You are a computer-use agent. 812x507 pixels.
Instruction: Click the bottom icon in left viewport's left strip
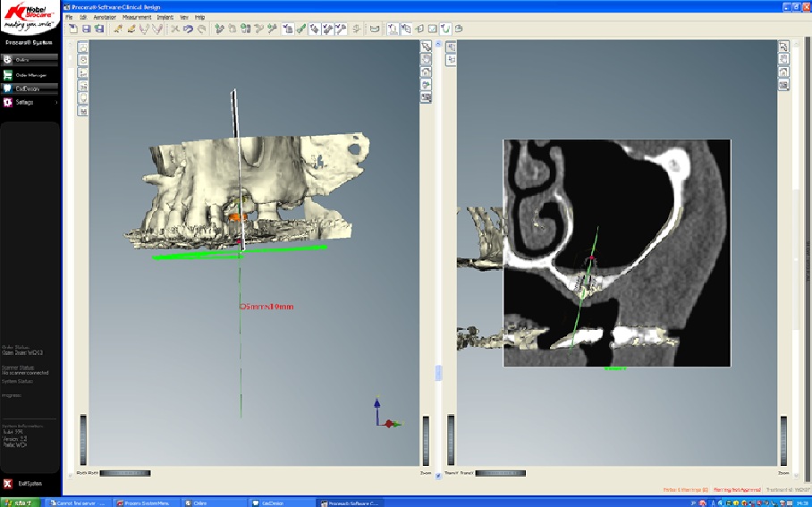(83, 110)
